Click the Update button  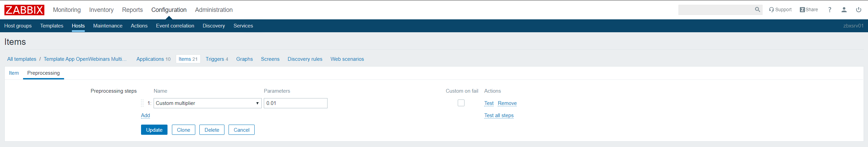(154, 130)
